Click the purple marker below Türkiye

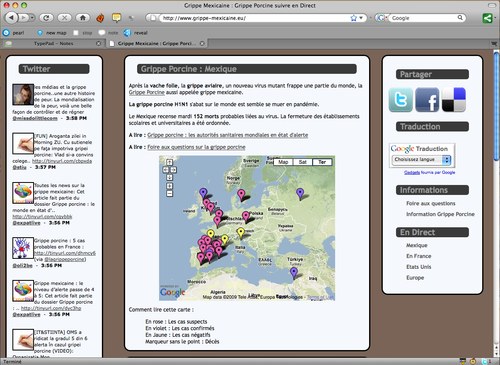tap(294, 273)
